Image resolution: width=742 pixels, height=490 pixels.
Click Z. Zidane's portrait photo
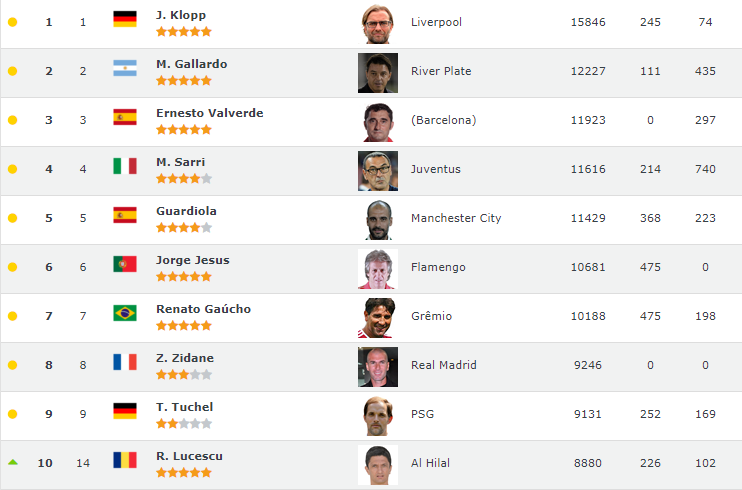click(x=378, y=367)
